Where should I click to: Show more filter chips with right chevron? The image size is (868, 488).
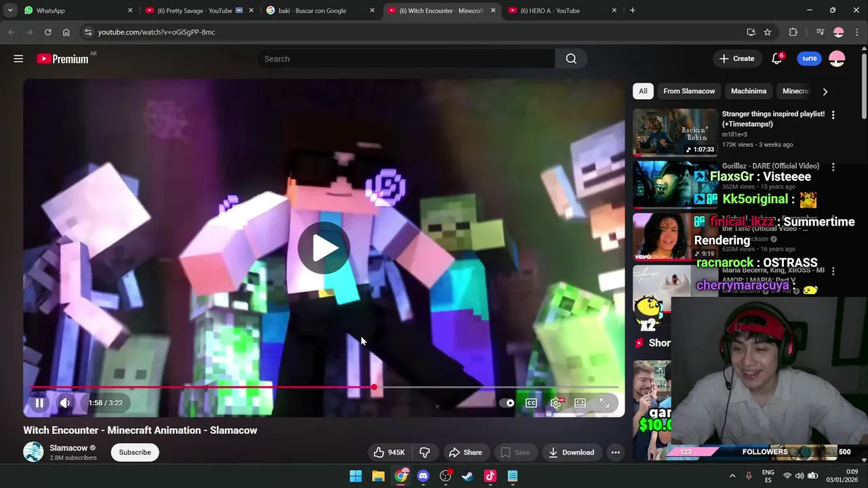click(825, 91)
